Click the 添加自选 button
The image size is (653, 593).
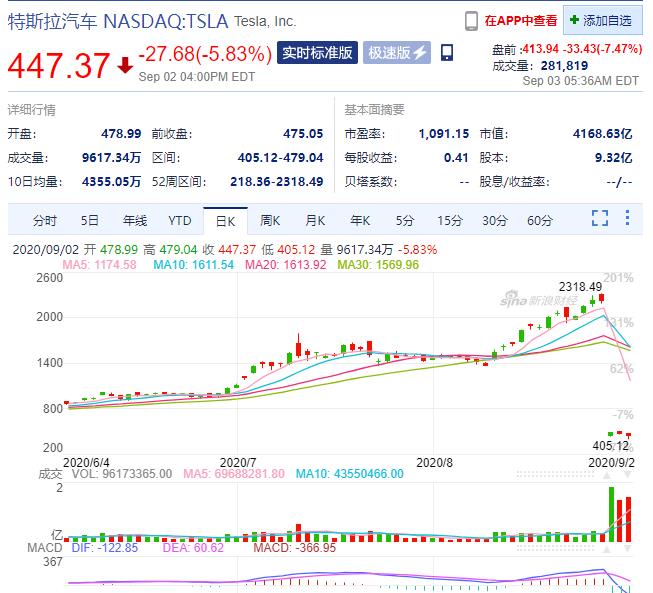coord(603,20)
